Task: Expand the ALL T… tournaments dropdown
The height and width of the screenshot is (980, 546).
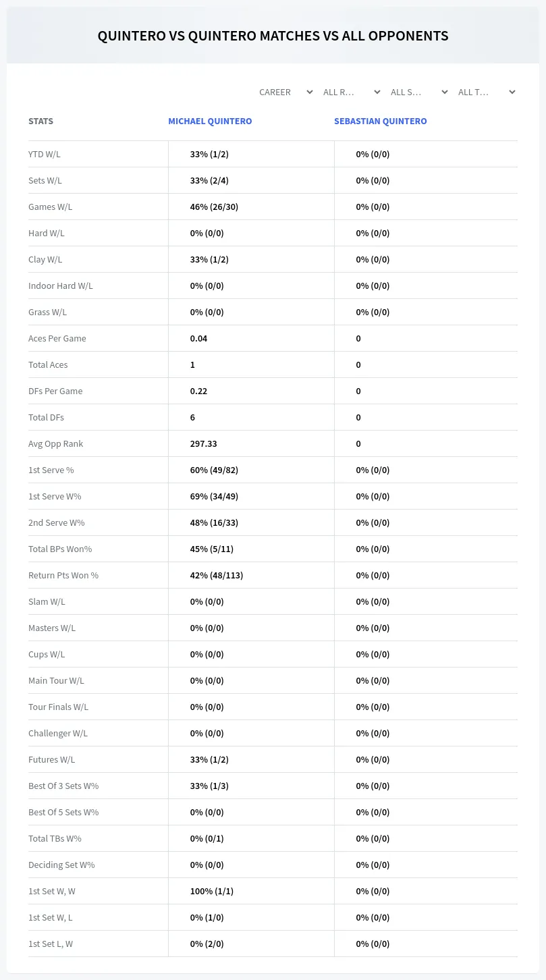Action: [486, 92]
